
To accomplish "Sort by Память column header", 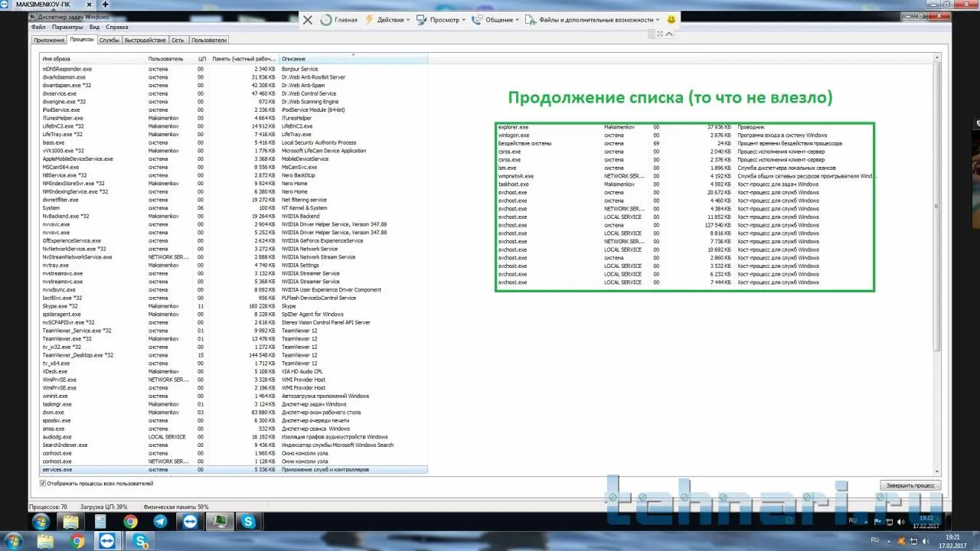I will [x=243, y=59].
